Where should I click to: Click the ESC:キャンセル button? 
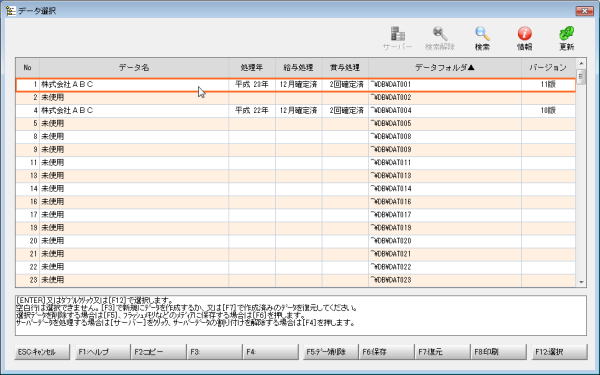click(42, 352)
